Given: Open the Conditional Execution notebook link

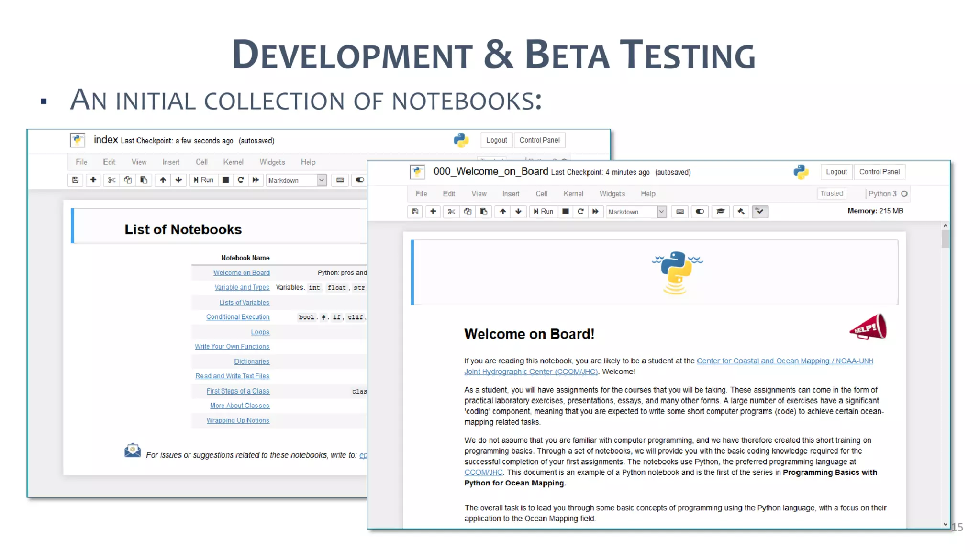Looking at the screenshot, I should [x=238, y=317].
